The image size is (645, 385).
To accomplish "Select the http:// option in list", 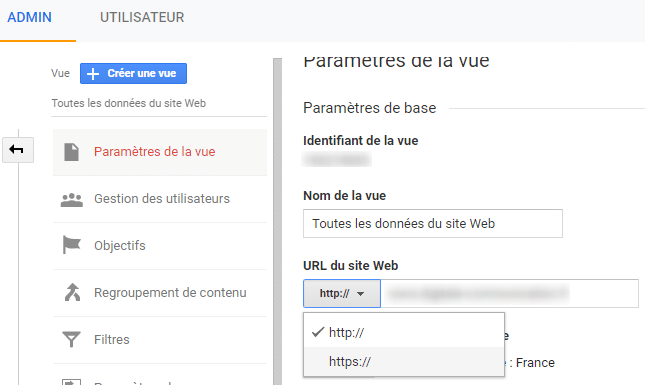I will [x=404, y=332].
